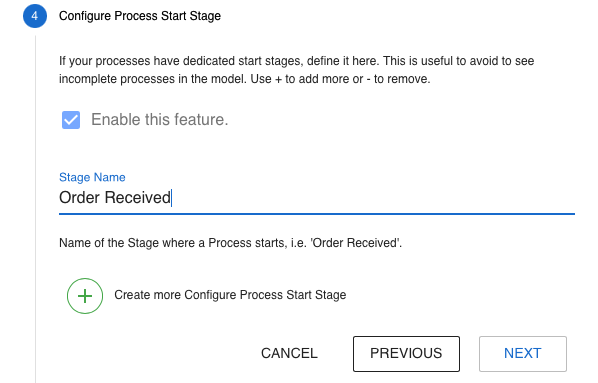This screenshot has height=383, width=598.
Task: Click the 'Enable this feature.' label text
Action: click(x=159, y=120)
